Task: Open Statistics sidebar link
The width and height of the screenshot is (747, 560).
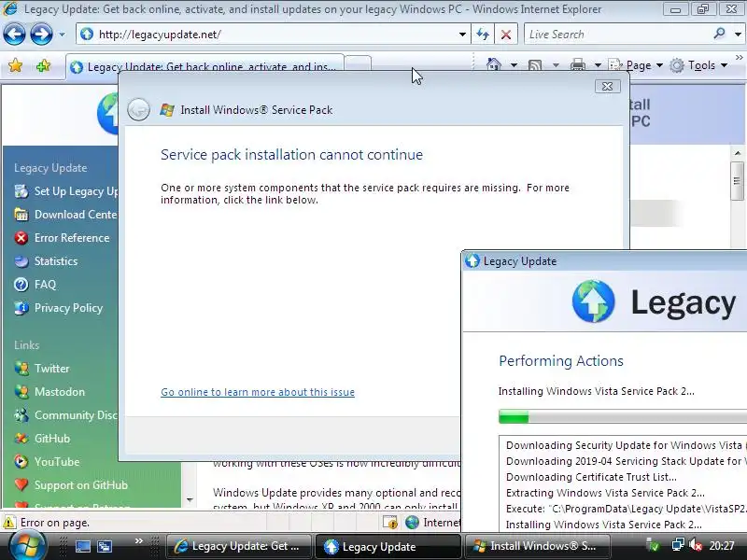Action: [46, 261]
